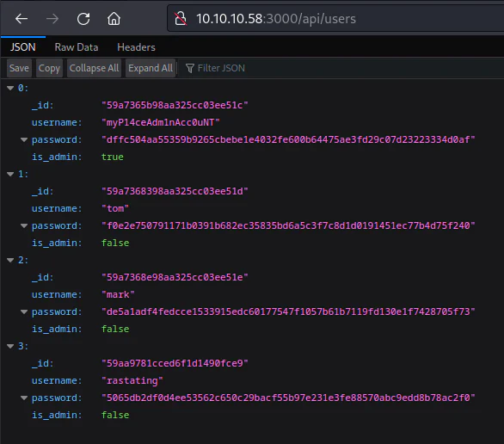
Task: Click the index label 2:
Action: pos(23,260)
